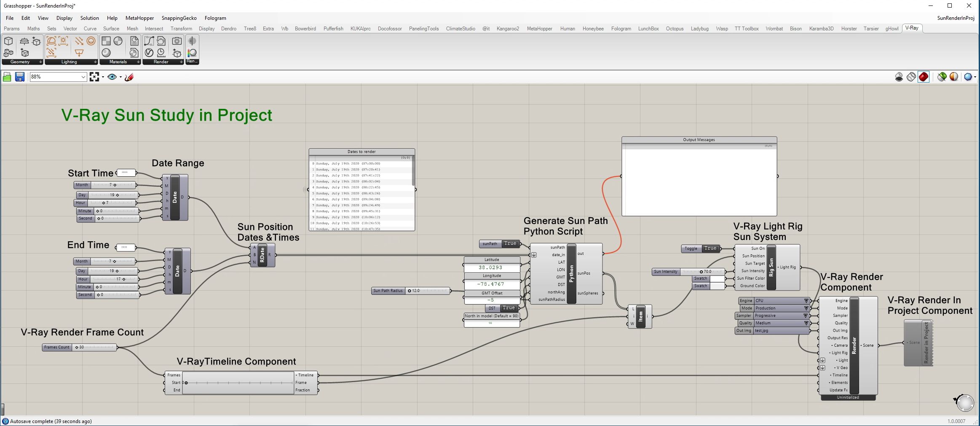Pick the orange Light Rig funnel icon
Image resolution: width=980 pixels, height=426 pixels.
79,53
